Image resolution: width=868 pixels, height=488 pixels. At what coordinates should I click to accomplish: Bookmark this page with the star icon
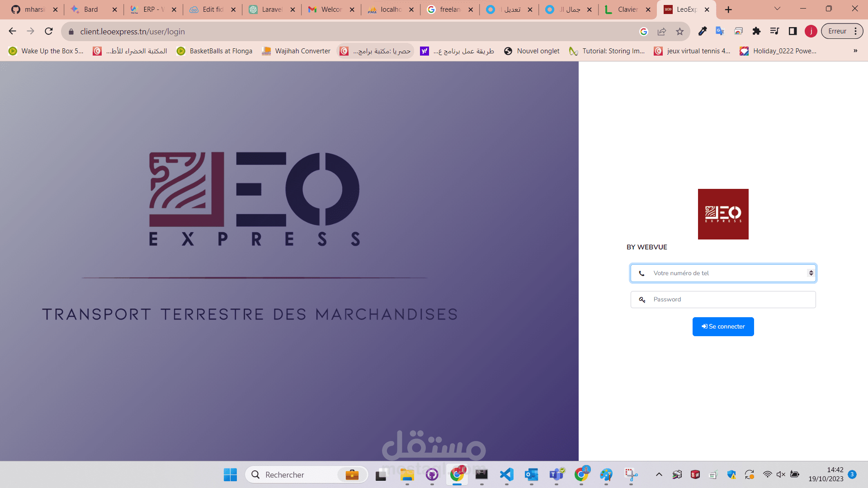pos(679,31)
